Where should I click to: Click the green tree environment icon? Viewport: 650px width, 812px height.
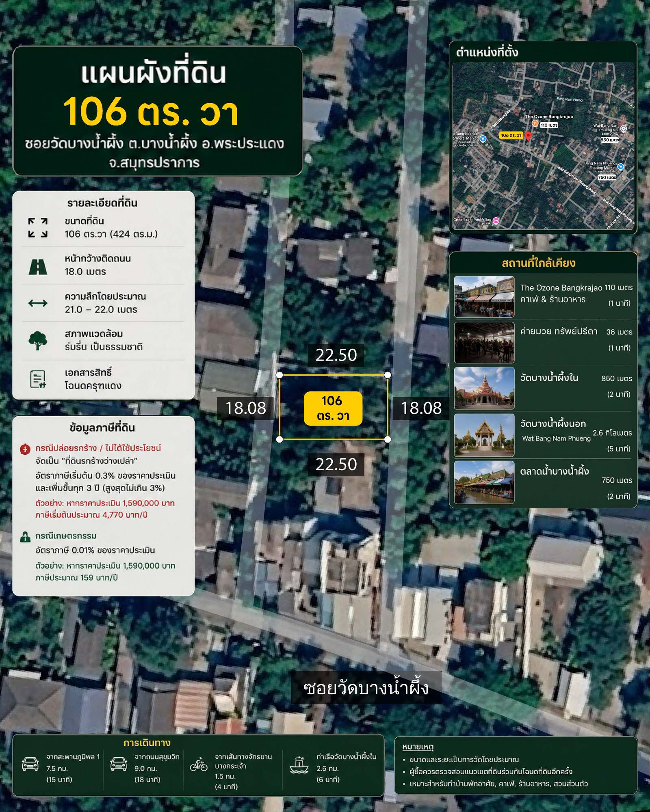38,341
